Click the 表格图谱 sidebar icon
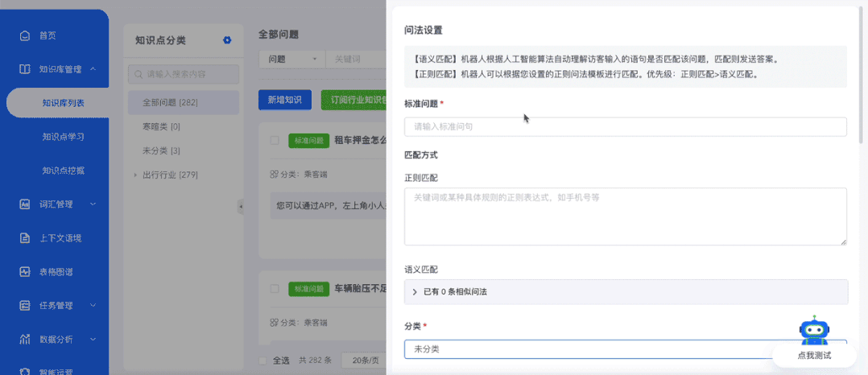 click(24, 271)
